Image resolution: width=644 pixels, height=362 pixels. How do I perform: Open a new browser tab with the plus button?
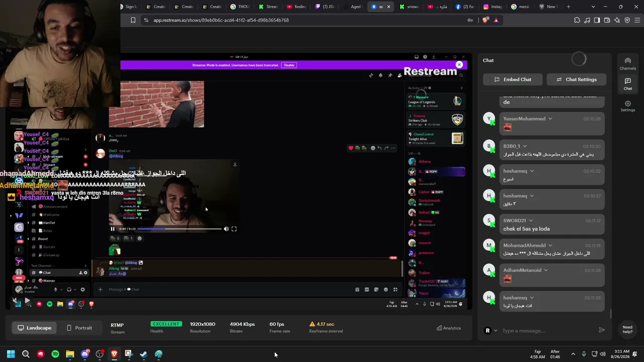[x=569, y=7]
